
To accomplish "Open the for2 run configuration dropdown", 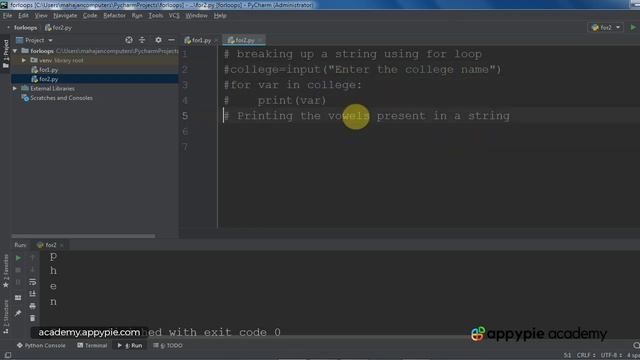I will point(606,27).
